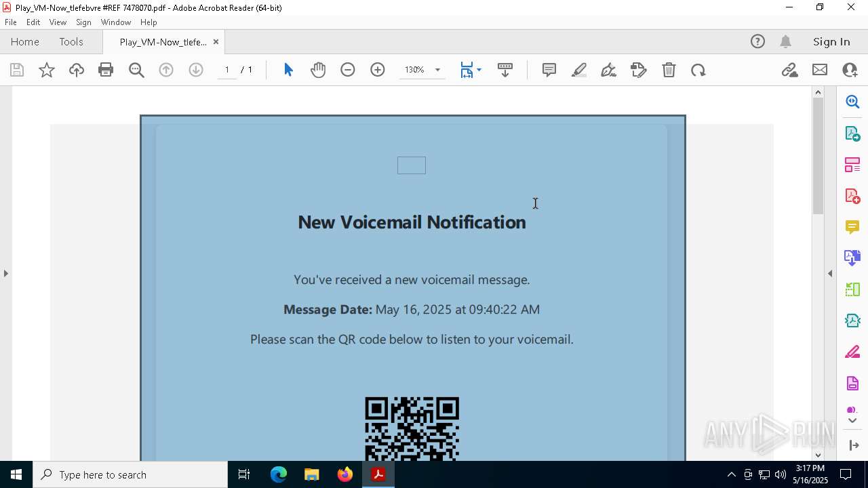The image size is (868, 488).
Task: Select the Highlight text tool
Action: click(x=579, y=70)
